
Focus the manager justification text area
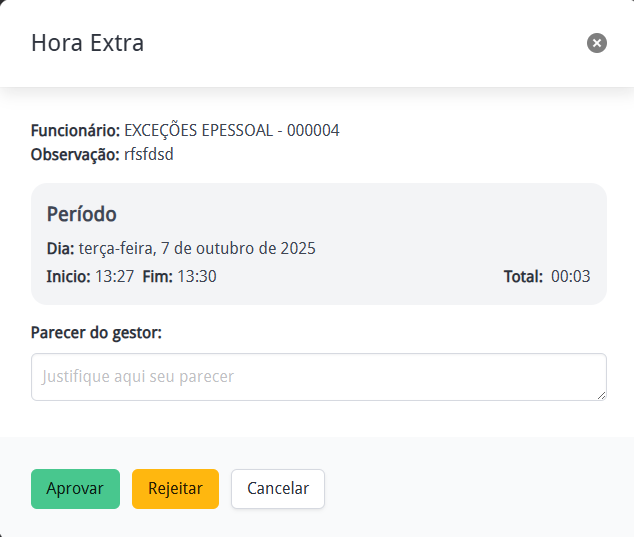[318, 377]
